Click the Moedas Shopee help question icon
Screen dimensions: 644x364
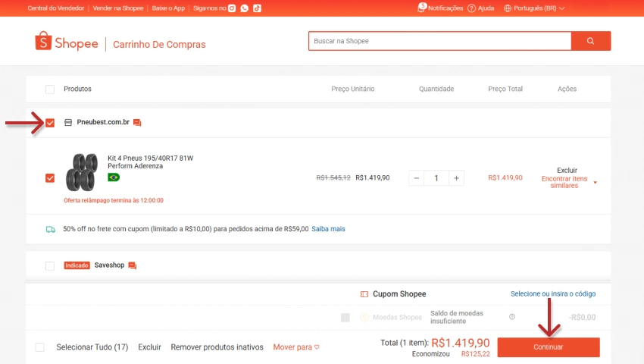point(511,317)
